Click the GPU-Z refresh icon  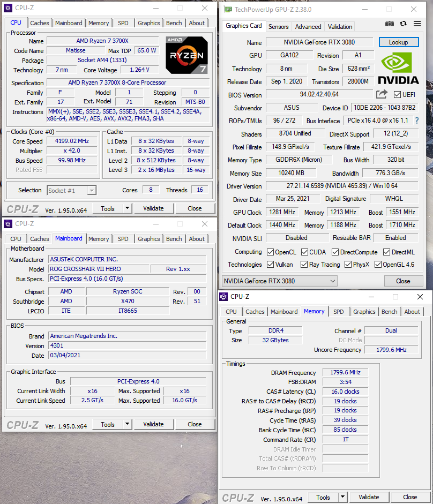(403, 24)
